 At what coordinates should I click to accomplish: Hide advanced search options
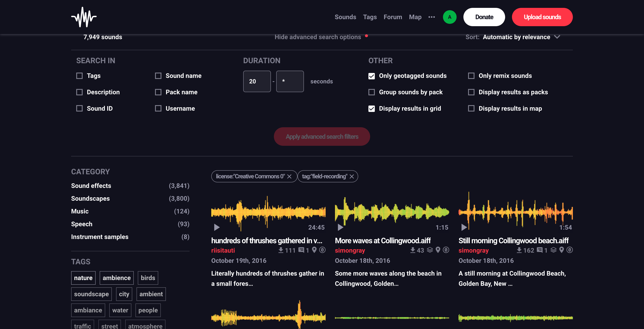point(318,37)
